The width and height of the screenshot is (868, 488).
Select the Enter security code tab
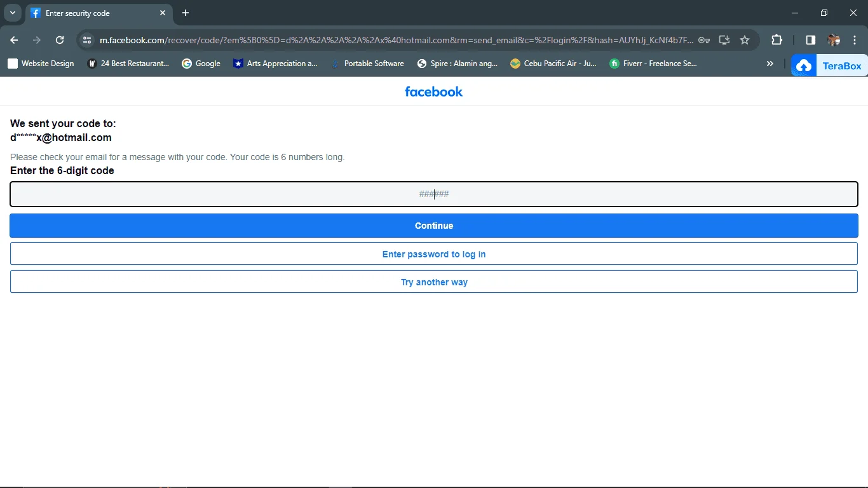pos(98,13)
